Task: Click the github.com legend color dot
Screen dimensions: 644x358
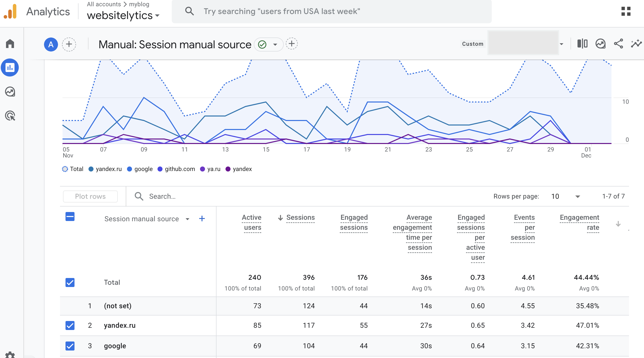Action: pos(160,169)
